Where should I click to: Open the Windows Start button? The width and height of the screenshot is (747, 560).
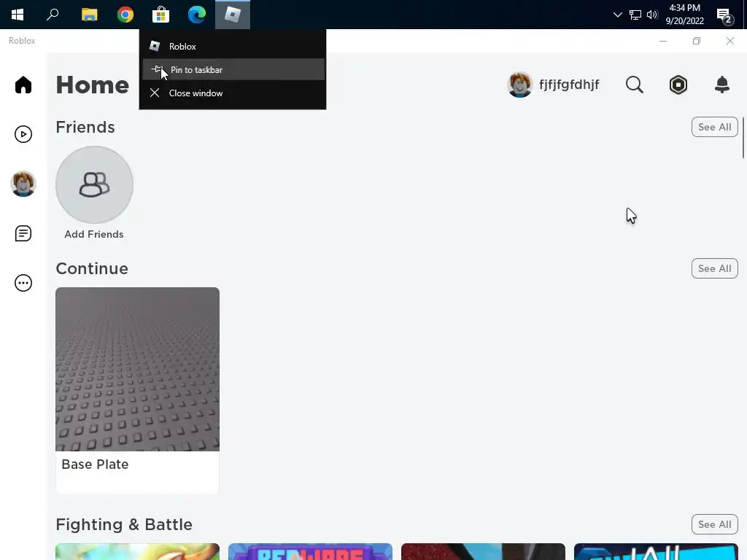(18, 15)
